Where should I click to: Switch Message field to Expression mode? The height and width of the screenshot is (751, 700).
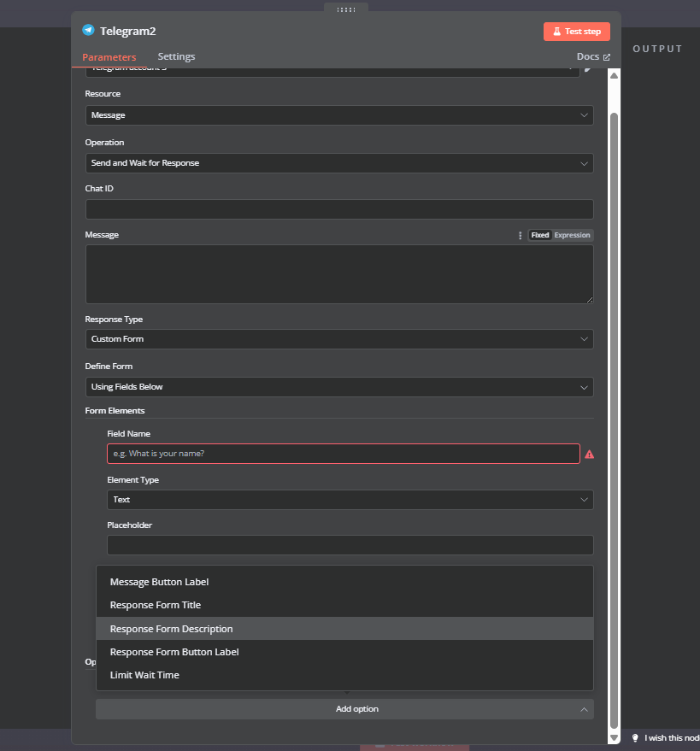(572, 235)
